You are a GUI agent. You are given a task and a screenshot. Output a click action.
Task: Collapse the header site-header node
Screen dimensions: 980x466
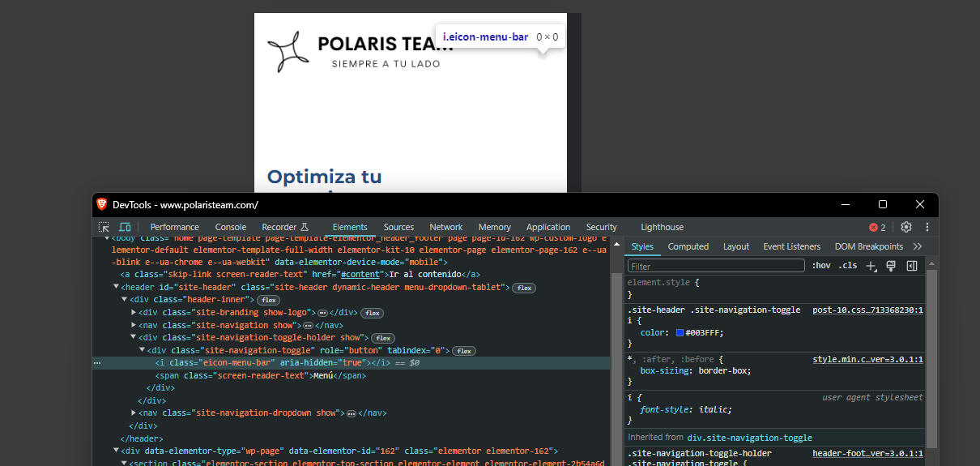116,287
